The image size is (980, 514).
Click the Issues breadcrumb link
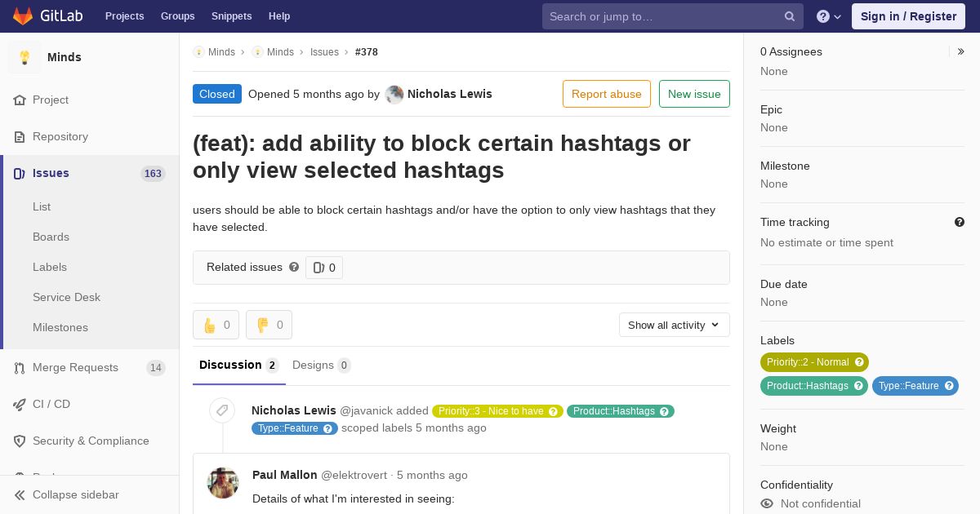(x=324, y=52)
